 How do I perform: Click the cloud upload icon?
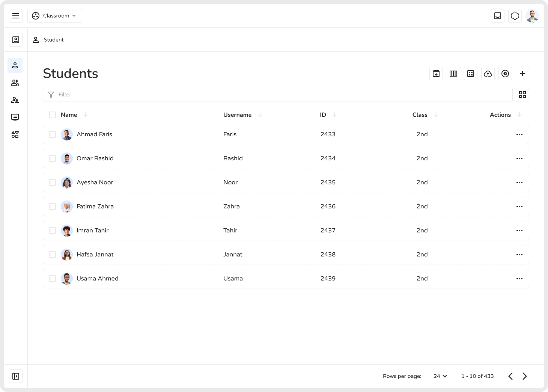(x=488, y=74)
